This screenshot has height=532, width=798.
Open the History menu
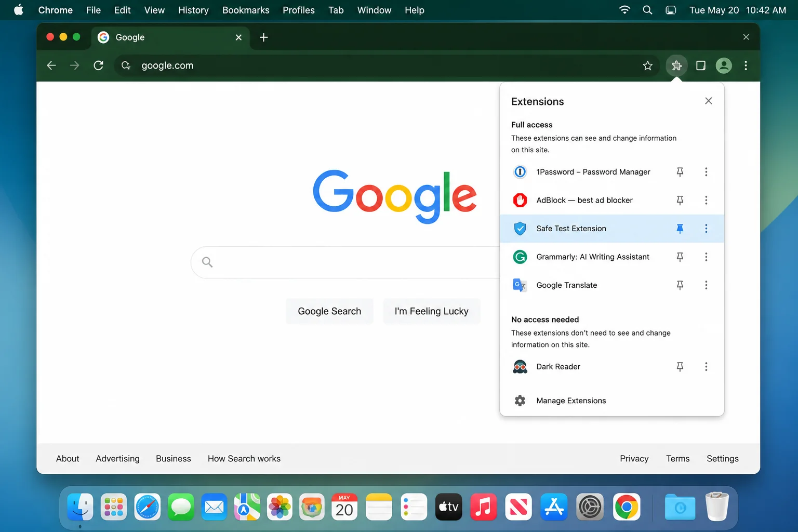[193, 10]
